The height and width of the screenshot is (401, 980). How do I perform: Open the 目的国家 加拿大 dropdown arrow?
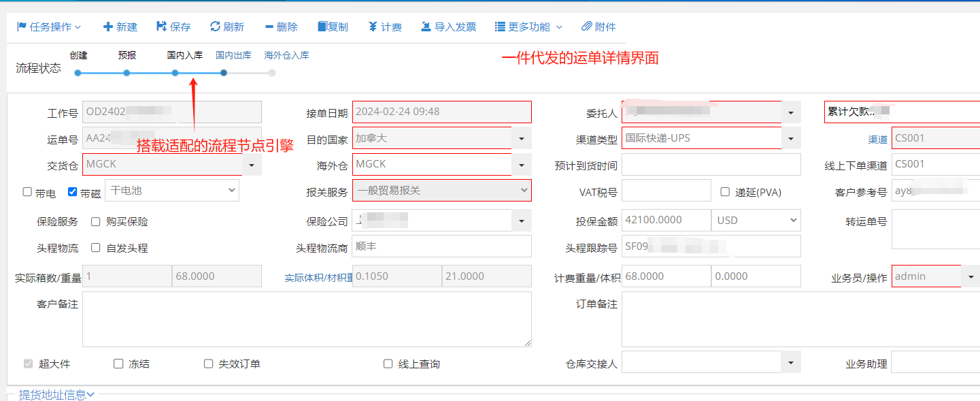tap(522, 139)
